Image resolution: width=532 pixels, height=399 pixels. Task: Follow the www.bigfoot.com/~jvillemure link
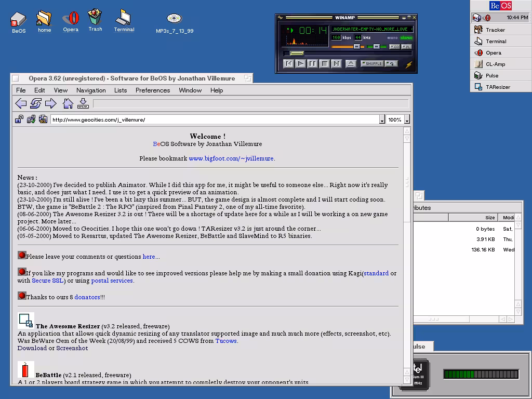231,158
